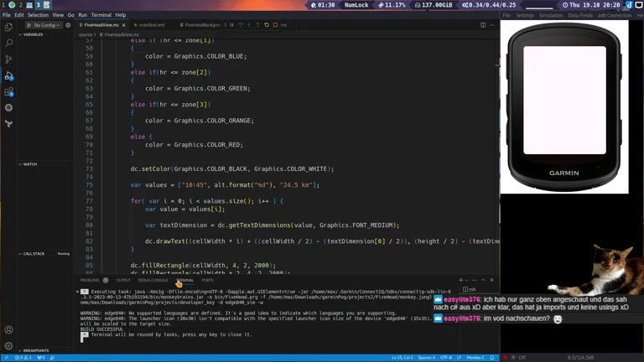Open the Source Control view

click(x=8, y=59)
